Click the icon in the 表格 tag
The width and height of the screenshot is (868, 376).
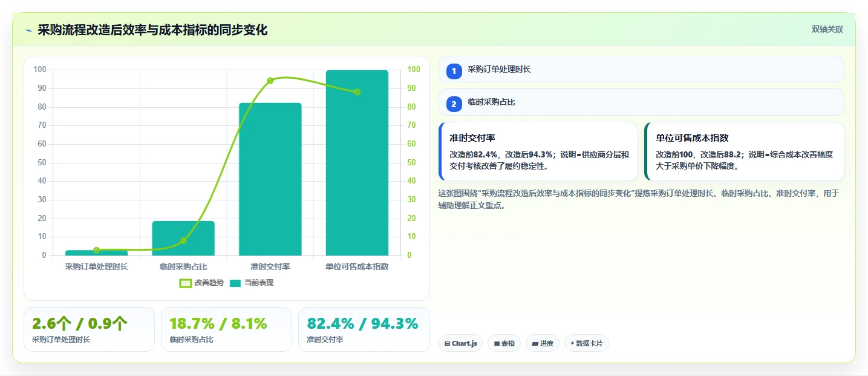(x=497, y=343)
